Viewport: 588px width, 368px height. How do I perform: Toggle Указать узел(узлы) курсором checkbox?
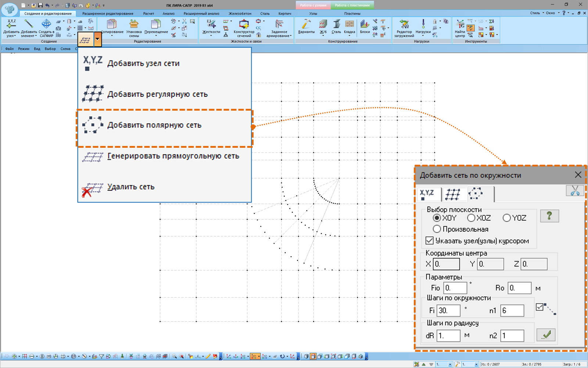click(x=429, y=241)
